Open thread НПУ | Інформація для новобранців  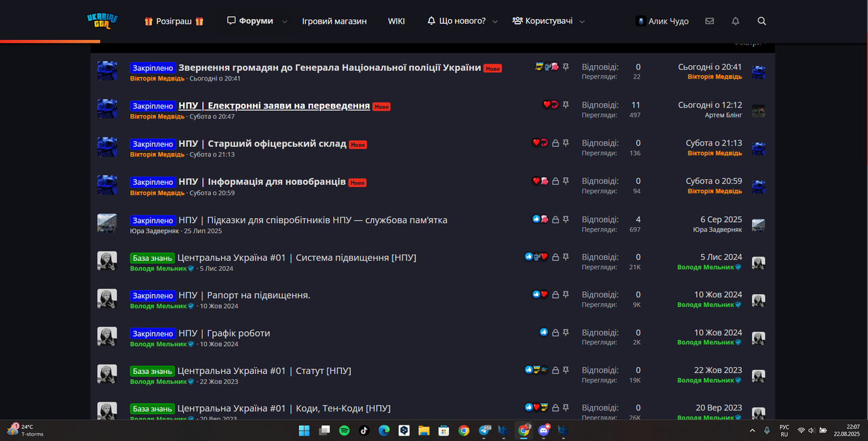[x=262, y=182]
